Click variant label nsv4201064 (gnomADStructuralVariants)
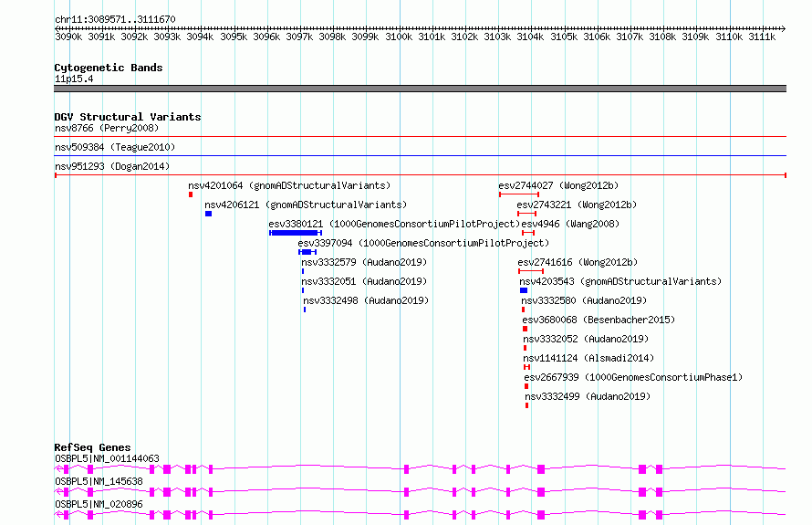Image resolution: width=812 pixels, height=525 pixels. (x=289, y=185)
